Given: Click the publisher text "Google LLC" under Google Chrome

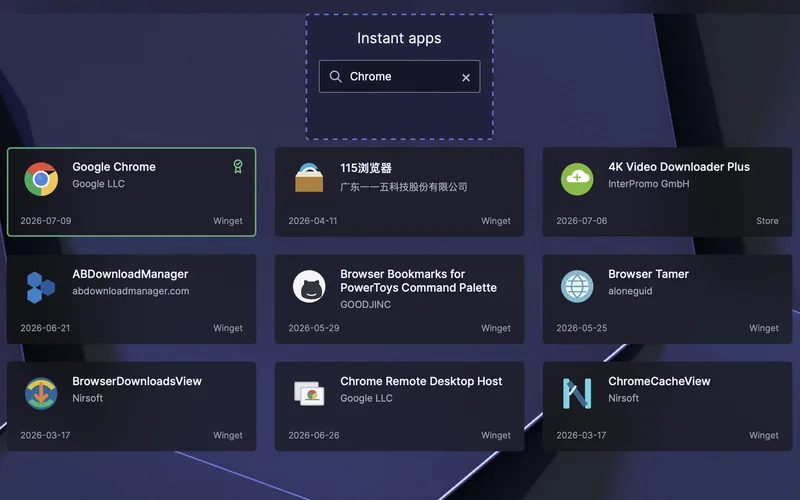Looking at the screenshot, I should 98,184.
